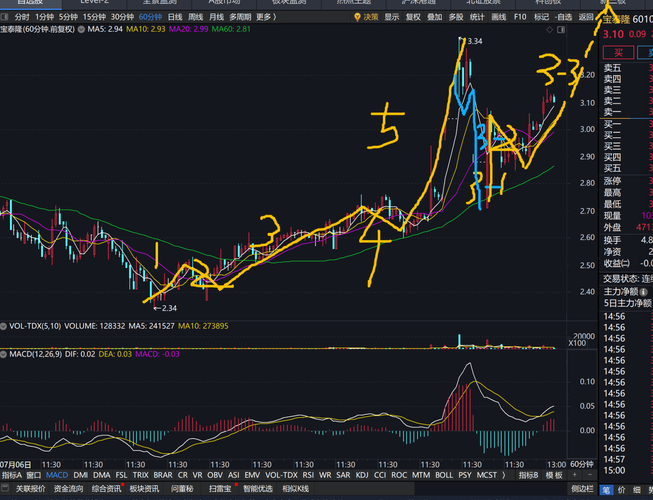Toggle the 侧边栏 sidebar button
This screenshot has width=653, height=500.
click(x=582, y=488)
